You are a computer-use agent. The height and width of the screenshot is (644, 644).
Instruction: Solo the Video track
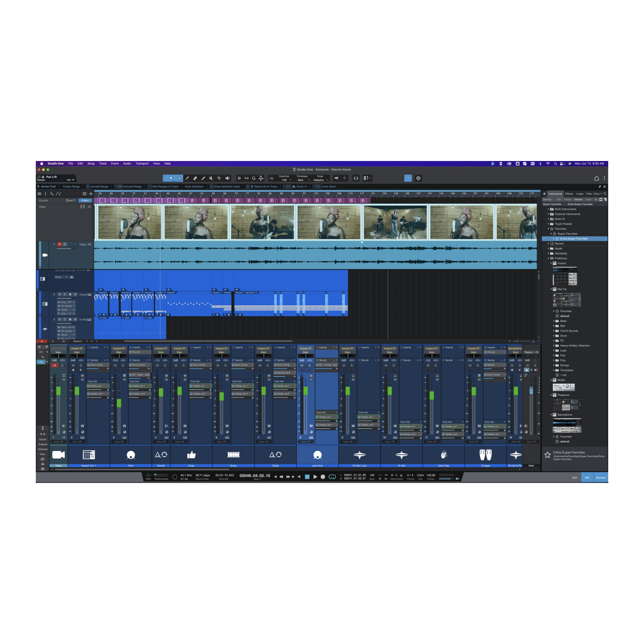(x=64, y=244)
